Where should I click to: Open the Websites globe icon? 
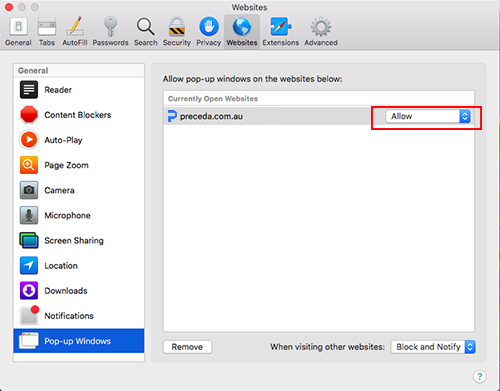point(242,27)
